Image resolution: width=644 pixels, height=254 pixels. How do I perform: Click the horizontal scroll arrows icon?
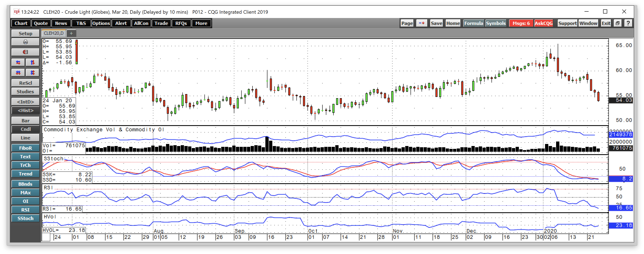coord(18,62)
